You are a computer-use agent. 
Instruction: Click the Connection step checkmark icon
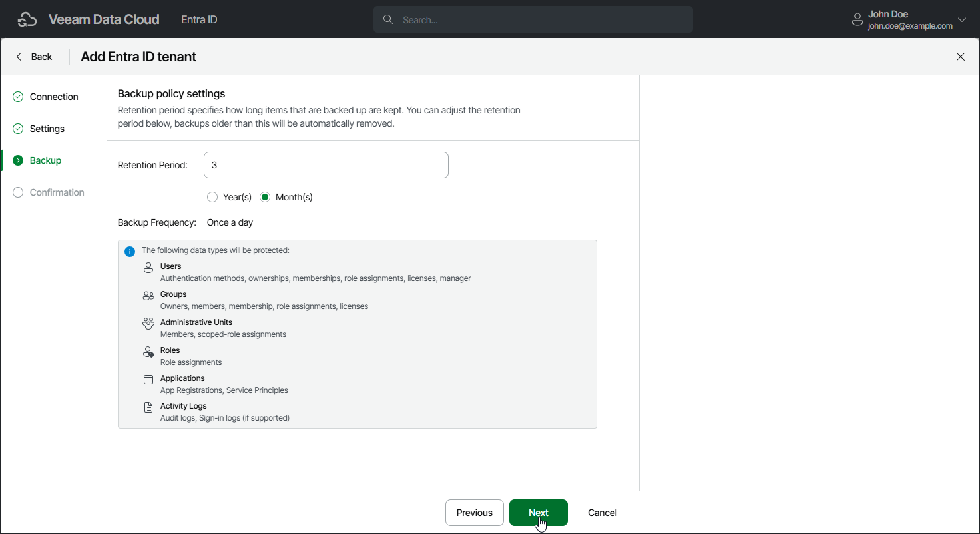(x=18, y=97)
